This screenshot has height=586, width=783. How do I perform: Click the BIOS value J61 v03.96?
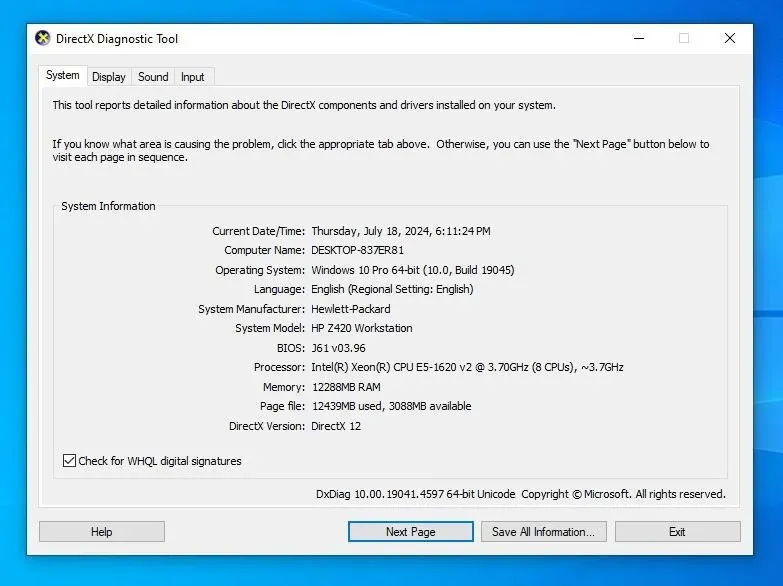pos(338,348)
